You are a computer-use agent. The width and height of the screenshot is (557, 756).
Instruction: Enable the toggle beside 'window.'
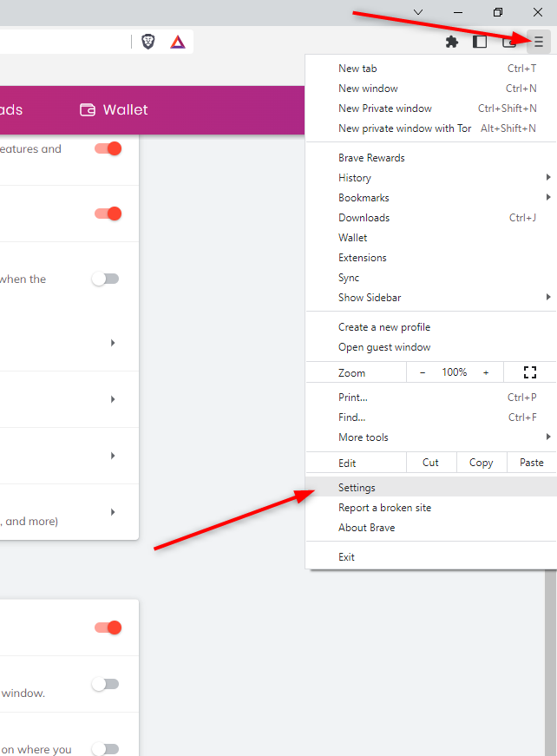click(x=106, y=684)
